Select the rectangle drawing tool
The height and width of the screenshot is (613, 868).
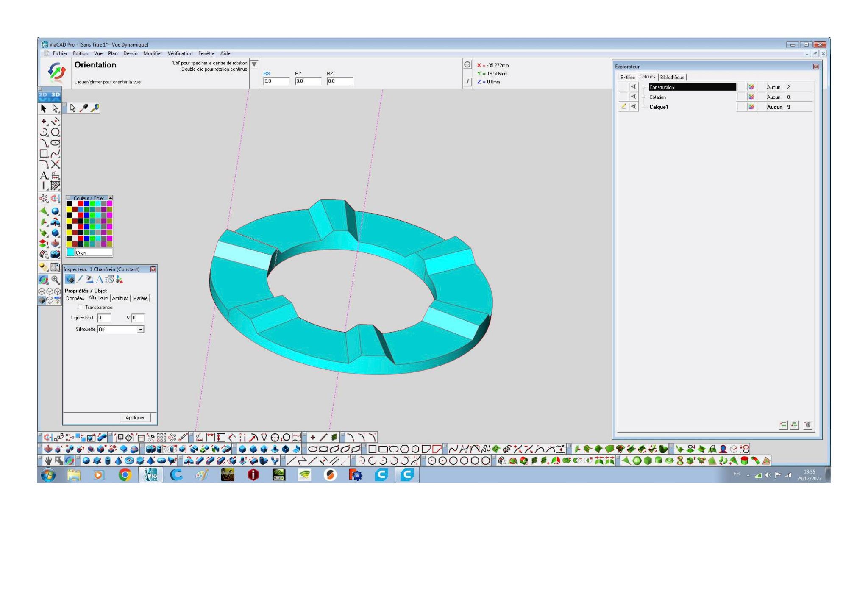pos(44,154)
